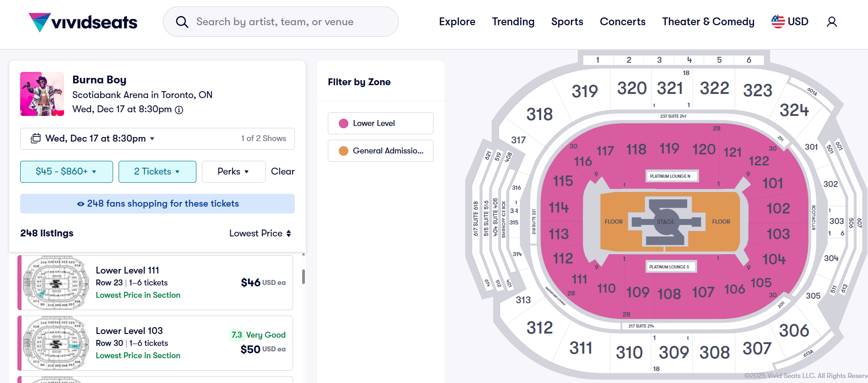Click Clear to reset filters
This screenshot has height=383, width=868.
[x=283, y=171]
